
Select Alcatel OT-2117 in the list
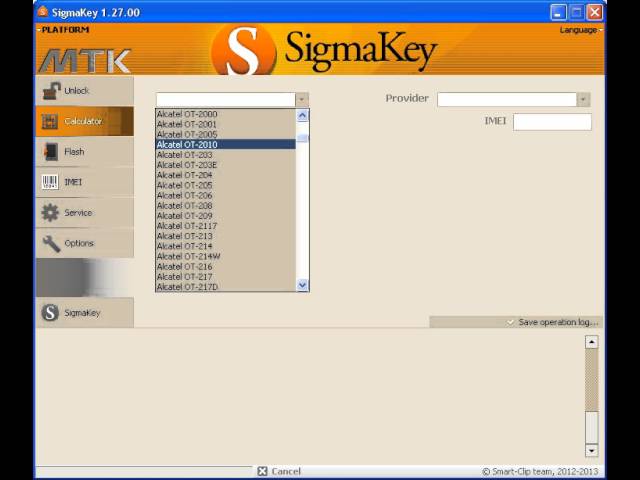click(226, 226)
